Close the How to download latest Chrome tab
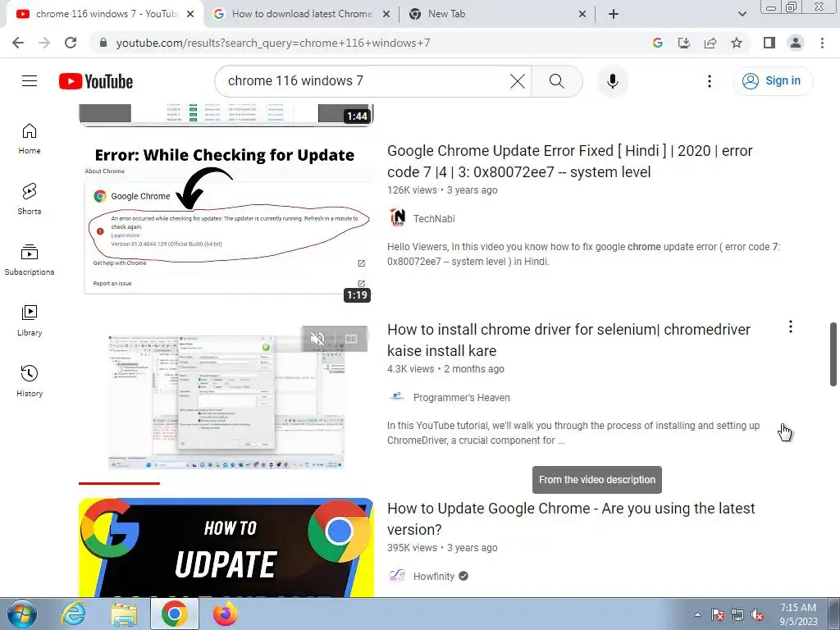The image size is (840, 630). 386,15
